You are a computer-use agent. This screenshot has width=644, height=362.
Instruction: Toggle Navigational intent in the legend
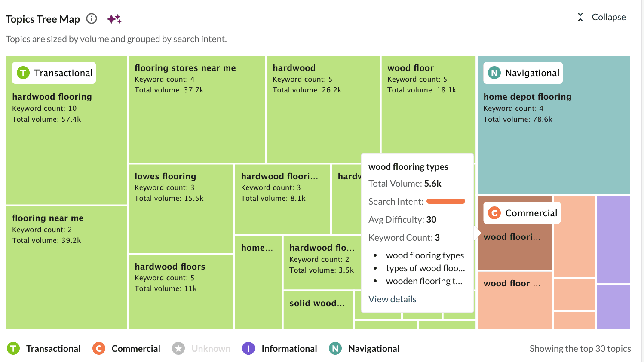coord(364,348)
